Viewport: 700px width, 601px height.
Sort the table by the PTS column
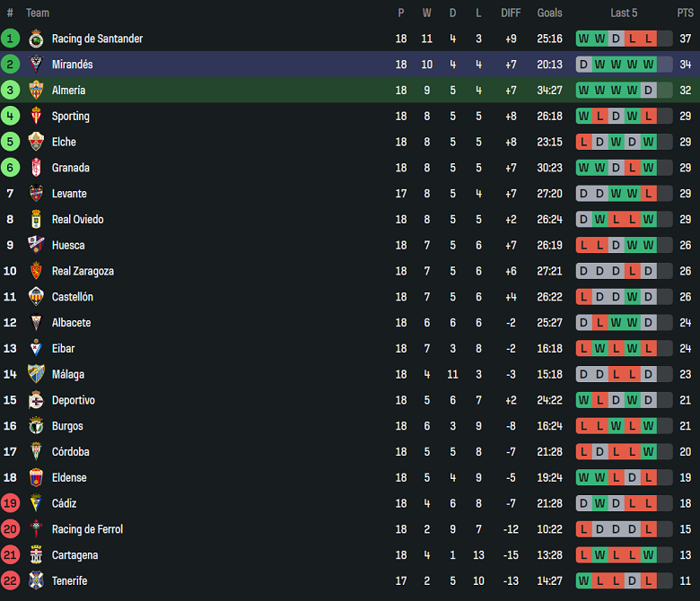(685, 13)
